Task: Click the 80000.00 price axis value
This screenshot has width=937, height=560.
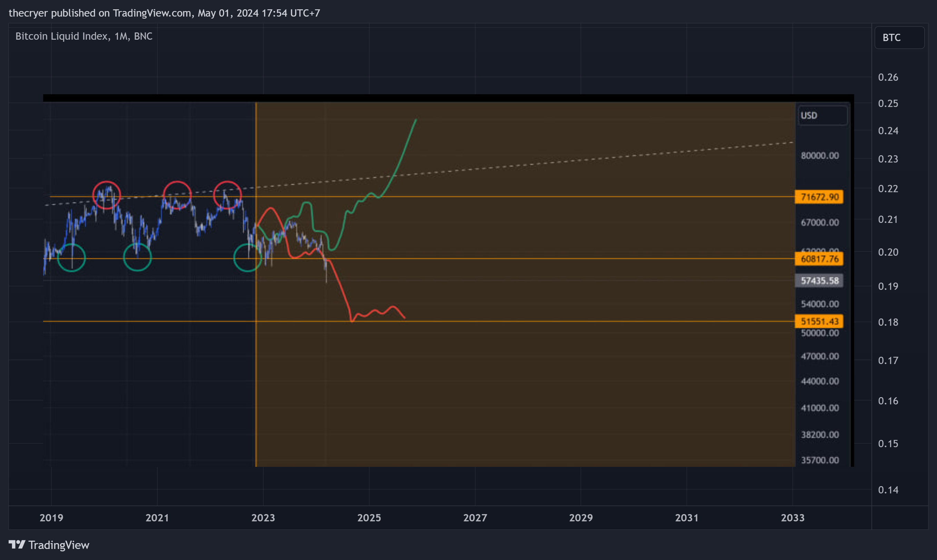Action: pyautogui.click(x=820, y=156)
